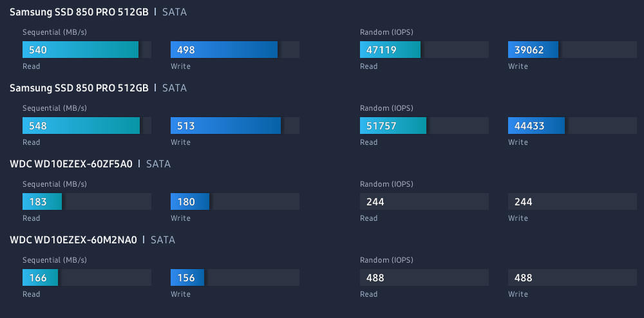Click the 183 MB/s sequential read bar
The image size is (644, 318).
point(43,201)
